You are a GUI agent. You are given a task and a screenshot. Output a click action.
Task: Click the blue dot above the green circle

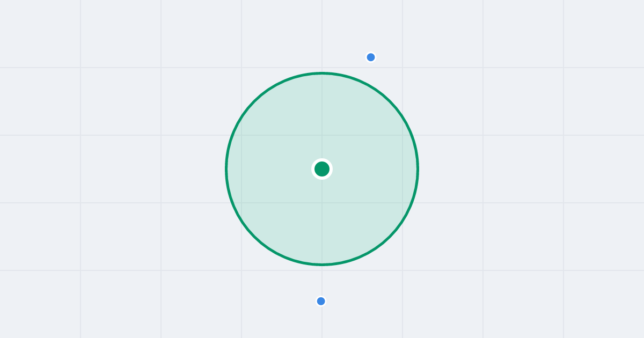point(371,57)
